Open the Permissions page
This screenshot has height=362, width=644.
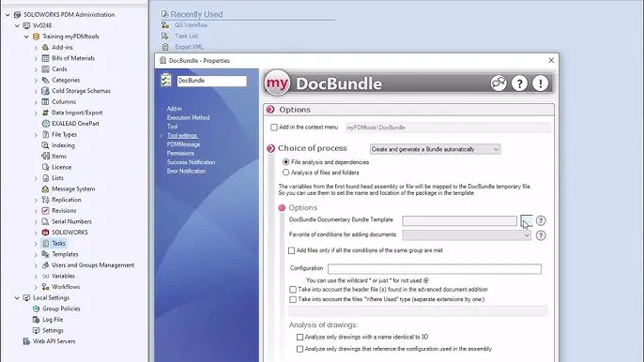click(180, 153)
